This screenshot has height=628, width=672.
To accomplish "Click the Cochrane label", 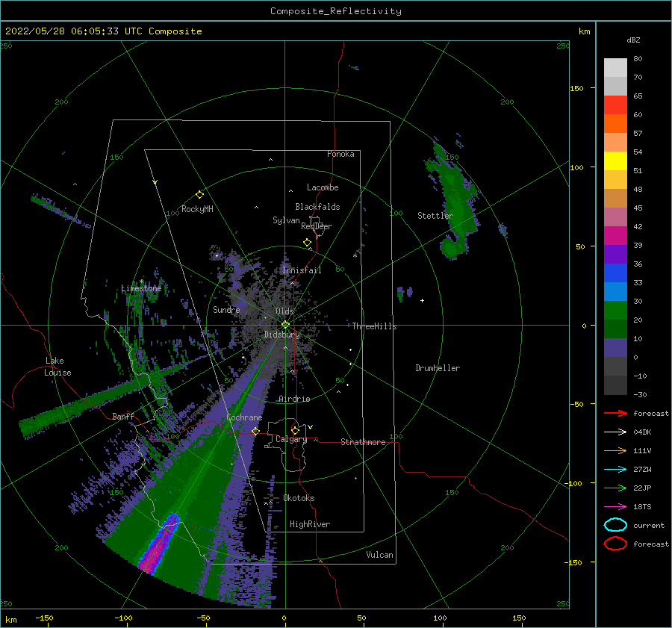I will (244, 417).
